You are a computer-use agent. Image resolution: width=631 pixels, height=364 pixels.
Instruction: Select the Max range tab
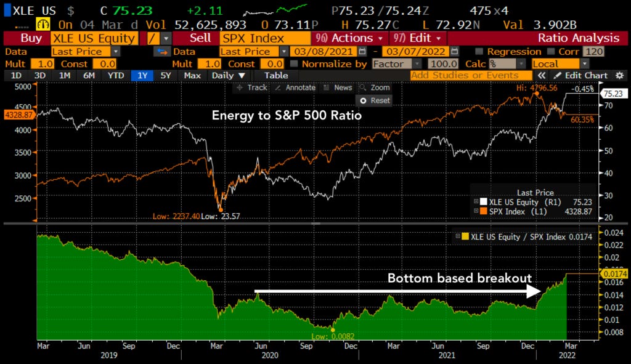192,75
